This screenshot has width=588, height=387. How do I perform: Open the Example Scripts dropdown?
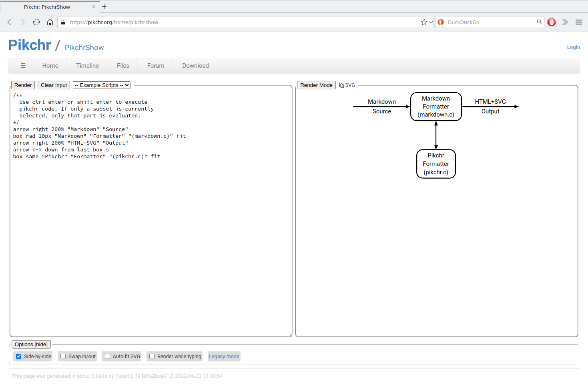[x=102, y=85]
